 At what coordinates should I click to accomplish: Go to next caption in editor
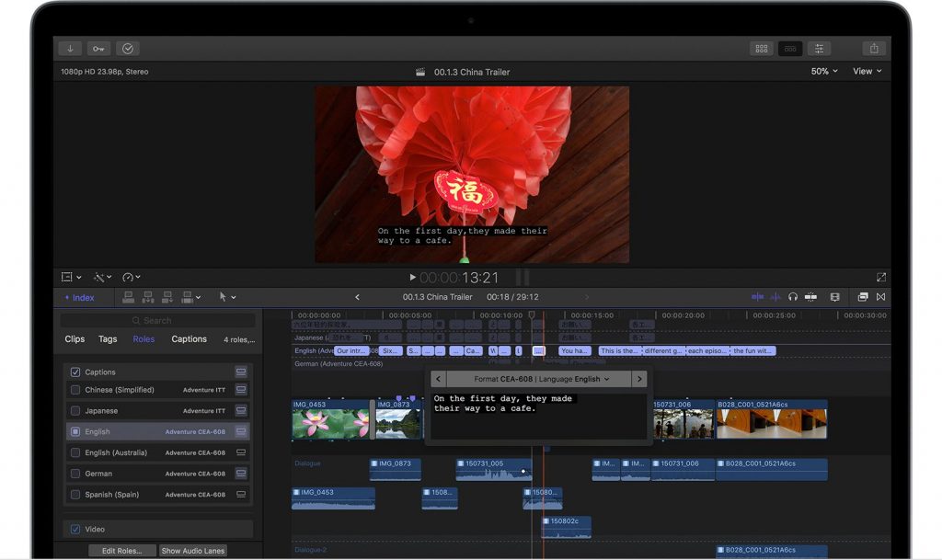[639, 379]
